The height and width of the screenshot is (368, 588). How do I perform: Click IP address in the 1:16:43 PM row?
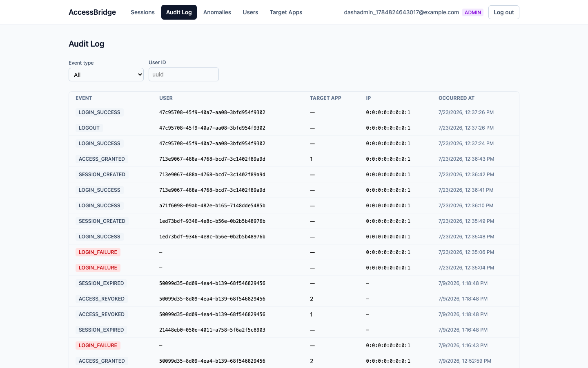tap(388, 346)
